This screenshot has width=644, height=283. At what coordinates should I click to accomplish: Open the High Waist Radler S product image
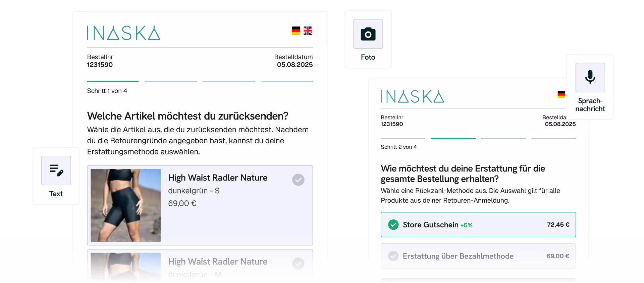pyautogui.click(x=125, y=205)
